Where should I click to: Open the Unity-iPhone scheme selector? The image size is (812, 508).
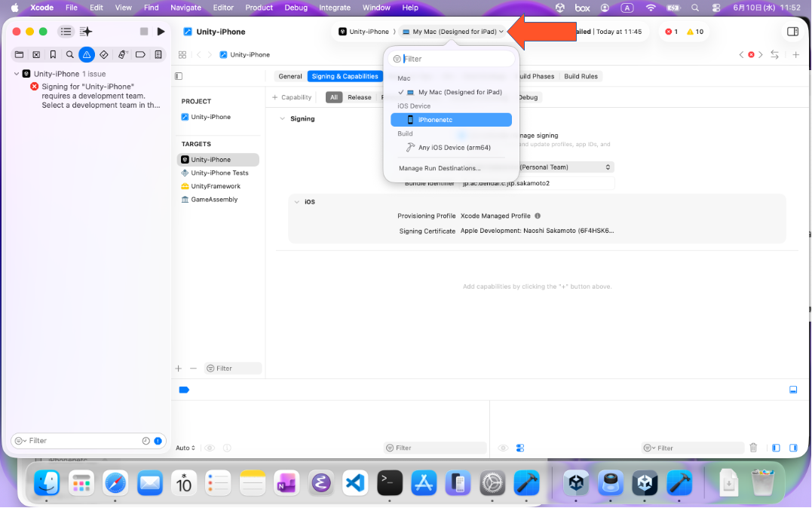pyautogui.click(x=363, y=32)
